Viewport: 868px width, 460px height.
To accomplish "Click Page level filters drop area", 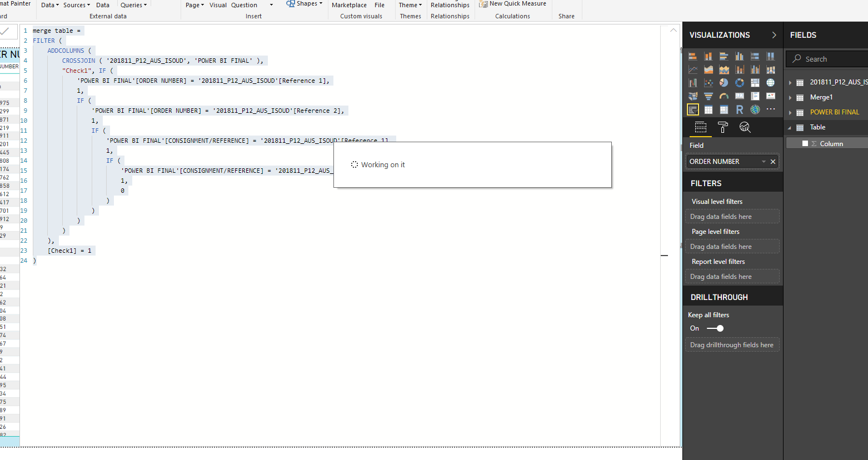I will point(732,247).
